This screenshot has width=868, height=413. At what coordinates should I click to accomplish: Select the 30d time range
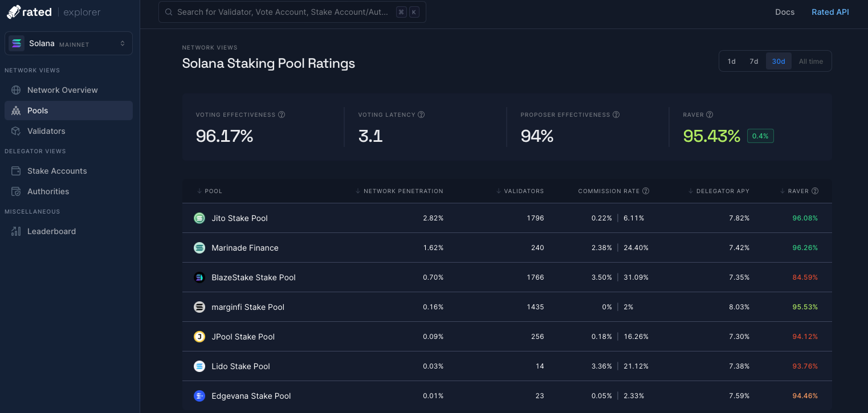coord(779,61)
